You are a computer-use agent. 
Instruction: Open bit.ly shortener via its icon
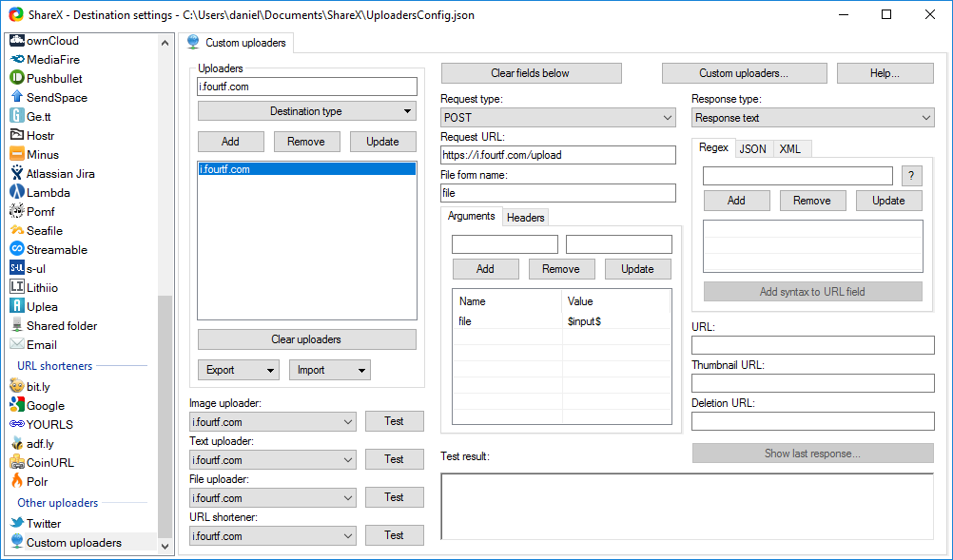point(17,386)
